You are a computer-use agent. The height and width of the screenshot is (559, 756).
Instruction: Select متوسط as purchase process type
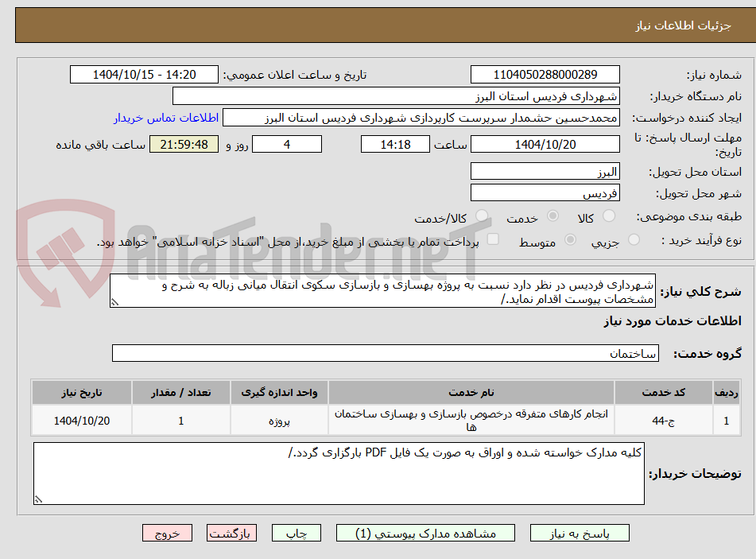pyautogui.click(x=570, y=239)
